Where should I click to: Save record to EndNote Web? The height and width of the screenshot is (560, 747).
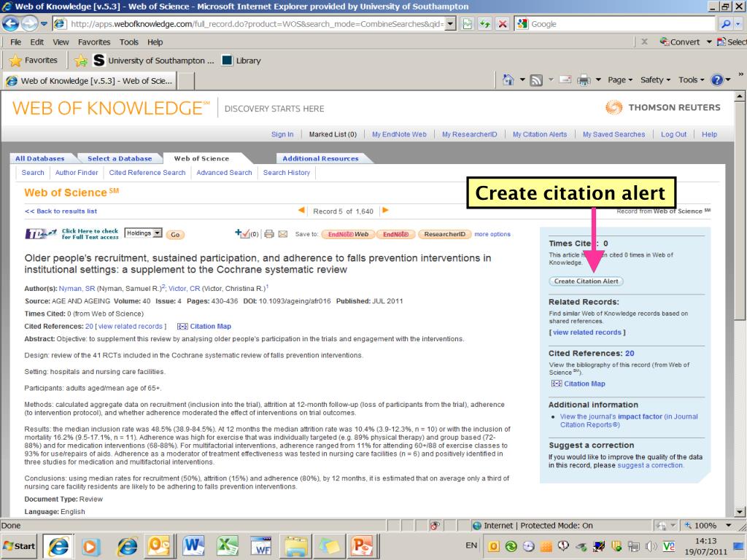point(348,234)
